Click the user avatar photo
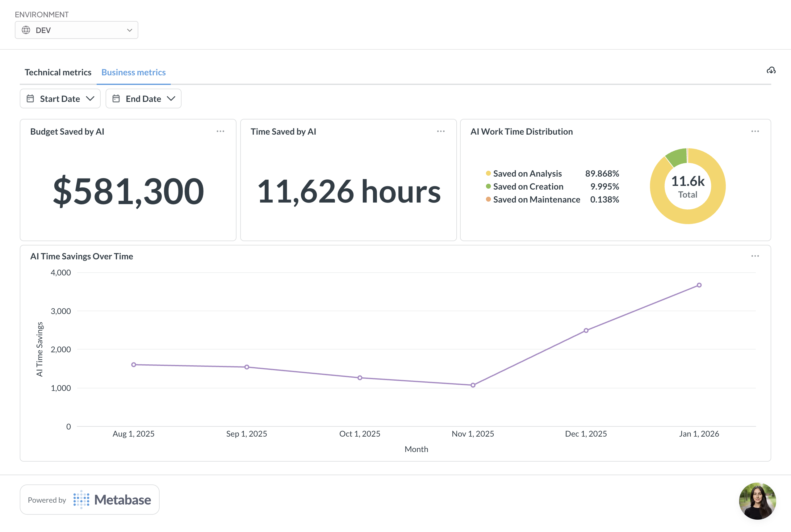Viewport: 791px width, 532px height. (x=757, y=501)
